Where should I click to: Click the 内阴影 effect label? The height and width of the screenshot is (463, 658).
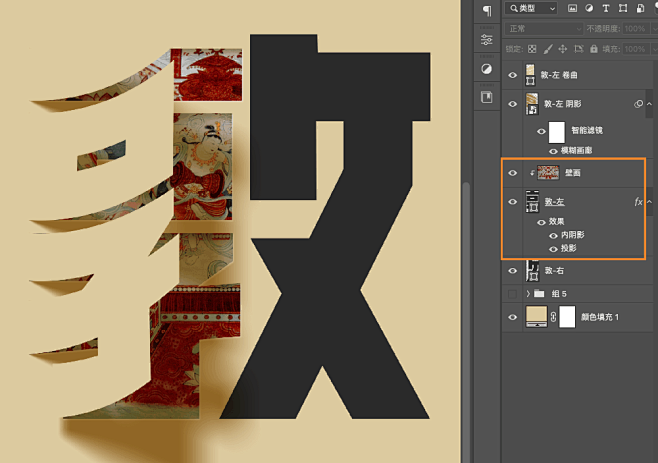pos(572,235)
